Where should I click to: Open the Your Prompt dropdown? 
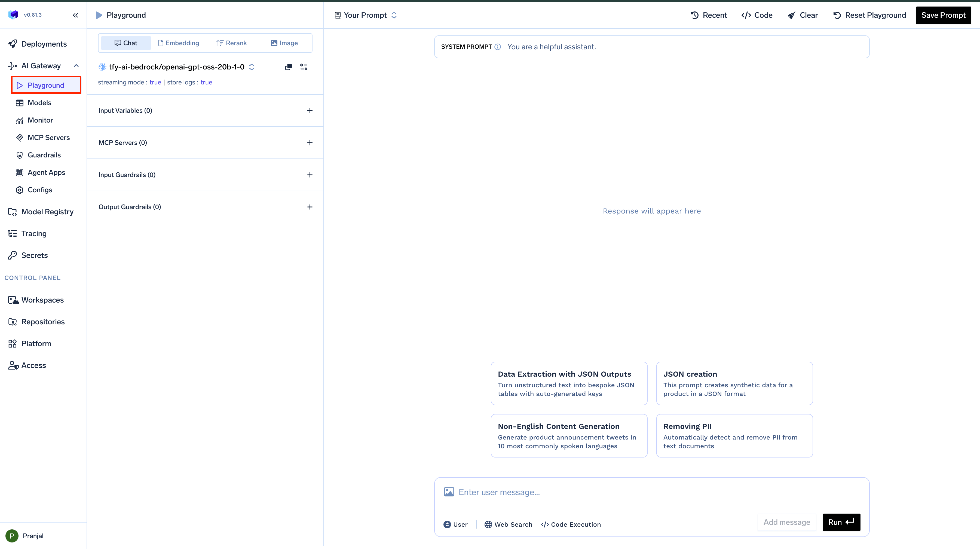click(366, 15)
